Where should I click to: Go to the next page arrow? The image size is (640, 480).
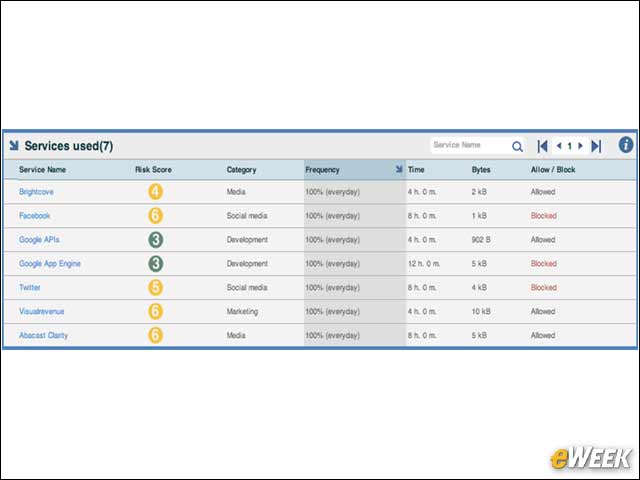[x=580, y=146]
